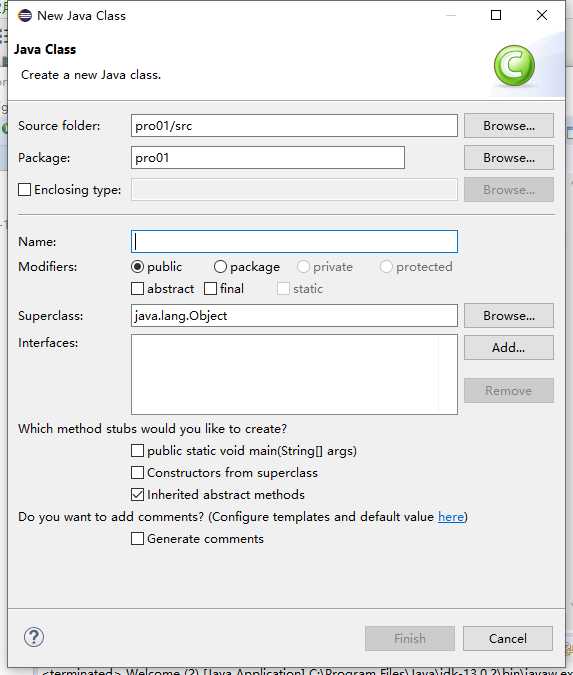Uncheck Inherited abstract methods option
The image size is (573, 675).
coord(137,495)
